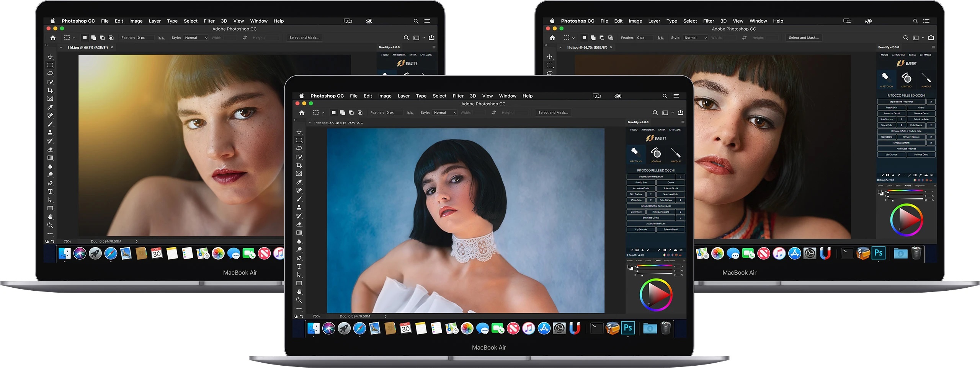The height and width of the screenshot is (368, 980).
Task: Open AI Retouch in the blue-backdrop window's Beautify panel
Action: click(635, 153)
